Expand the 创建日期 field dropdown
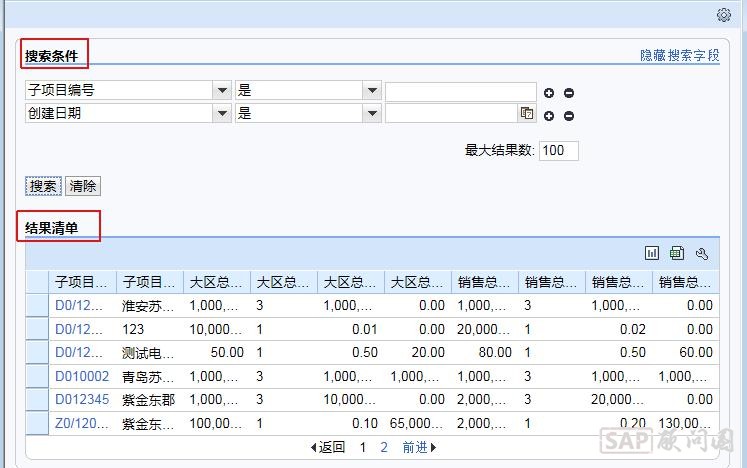 (222, 114)
